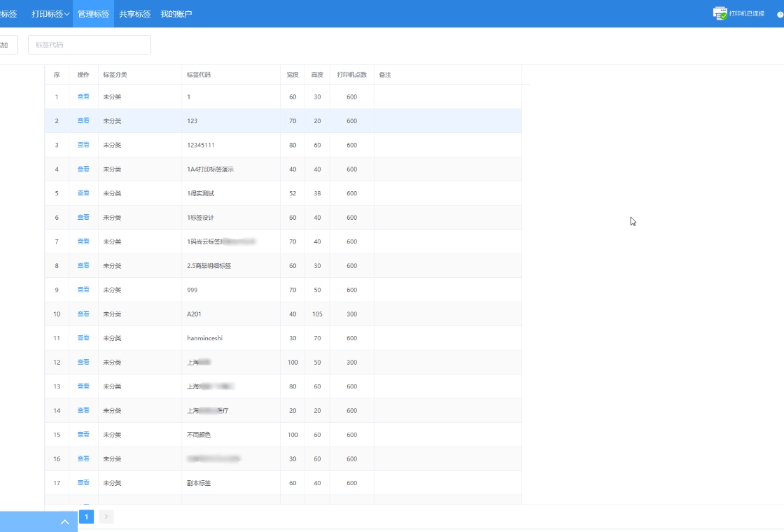This screenshot has width=784, height=532.
Task: Open 查看 for the 1标签设计 row
Action: click(x=83, y=217)
